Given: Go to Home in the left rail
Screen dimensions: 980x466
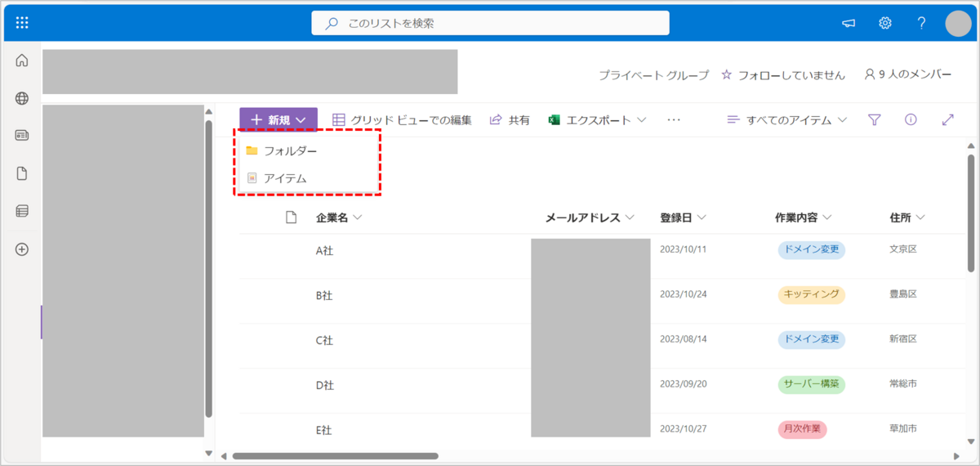Looking at the screenshot, I should tap(22, 60).
